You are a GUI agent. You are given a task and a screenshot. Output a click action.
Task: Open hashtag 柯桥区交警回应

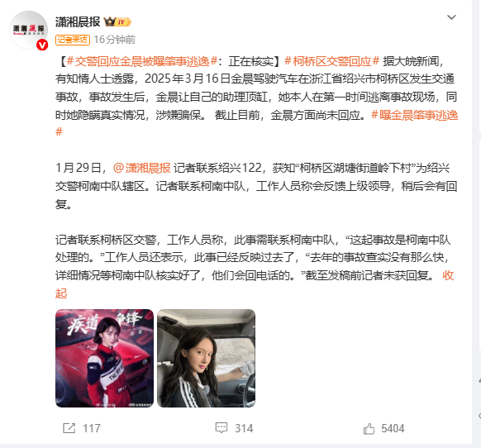coord(332,62)
